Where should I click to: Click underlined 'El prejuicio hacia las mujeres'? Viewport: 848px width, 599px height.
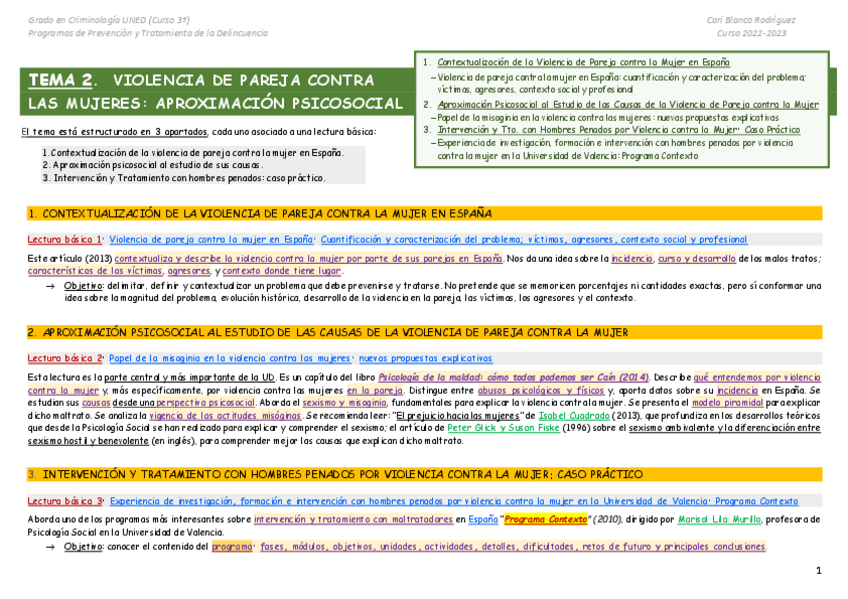(458, 415)
